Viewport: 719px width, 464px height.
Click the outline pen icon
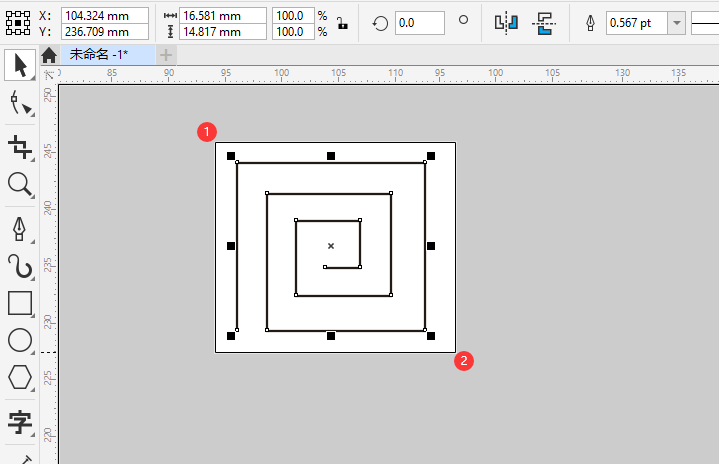tap(590, 23)
